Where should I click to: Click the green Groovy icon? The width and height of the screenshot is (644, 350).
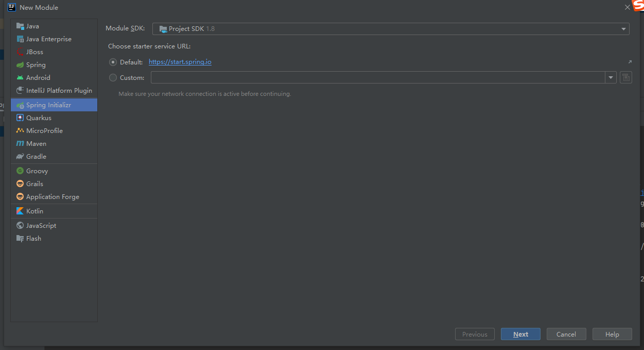[x=20, y=171]
